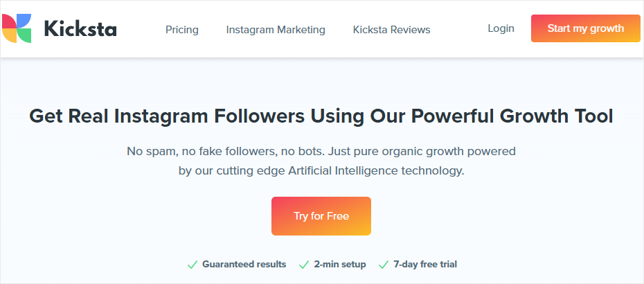
Task: Open Kicksta Reviews from the navigation
Action: point(391,30)
